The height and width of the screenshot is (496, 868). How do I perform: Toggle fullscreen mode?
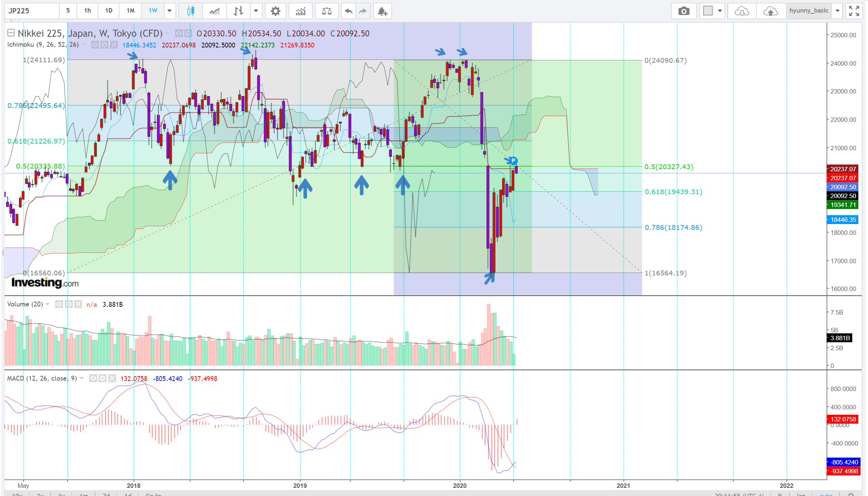(854, 11)
